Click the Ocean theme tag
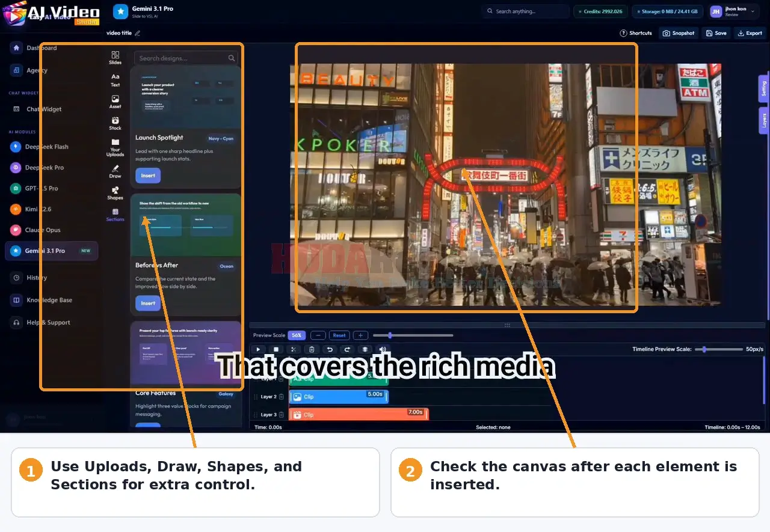This screenshot has width=770, height=532. pos(227,266)
